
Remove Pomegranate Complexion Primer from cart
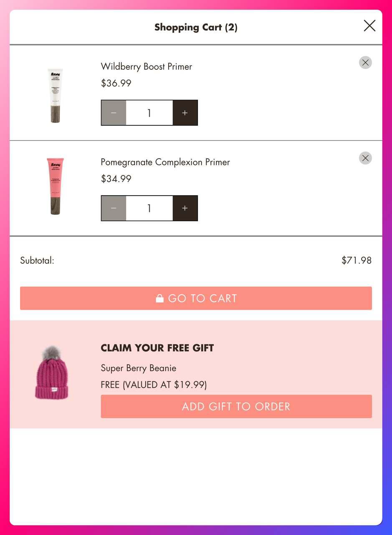tap(365, 158)
